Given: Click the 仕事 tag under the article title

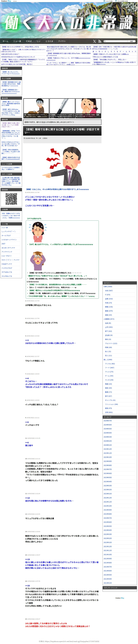Looking at the screenshot, I should [x=40, y=138].
